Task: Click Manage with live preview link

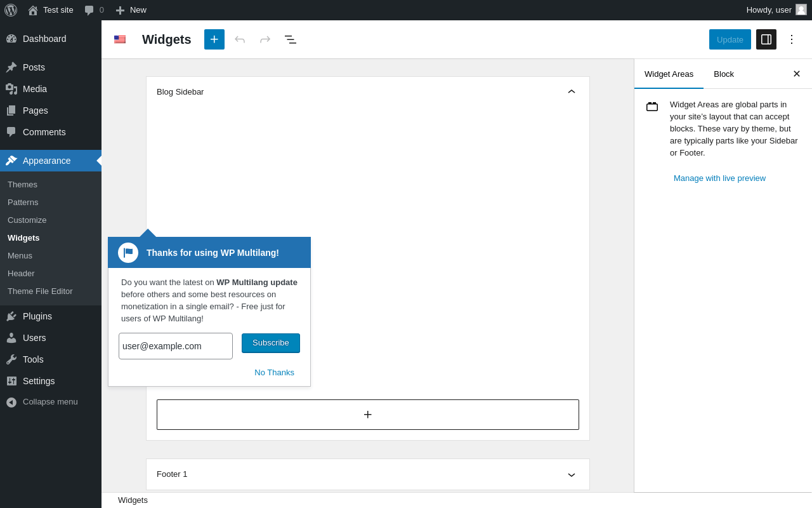Action: (719, 178)
